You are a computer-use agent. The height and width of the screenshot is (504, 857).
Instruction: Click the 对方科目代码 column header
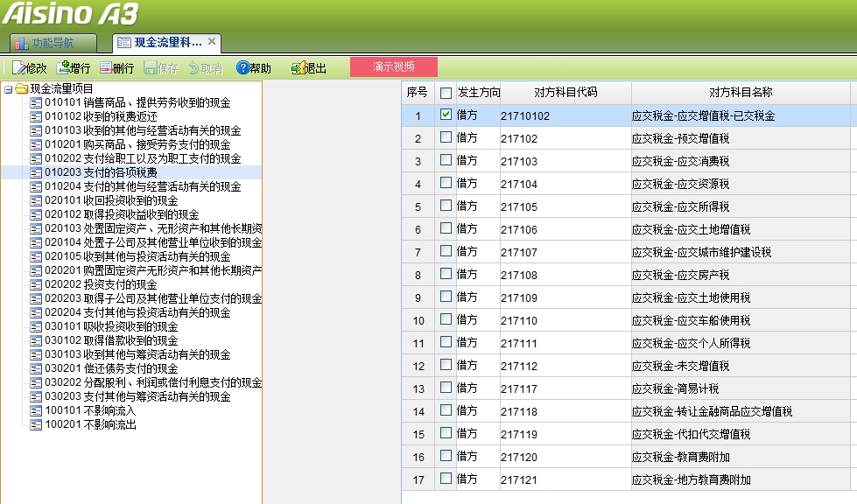pos(565,92)
